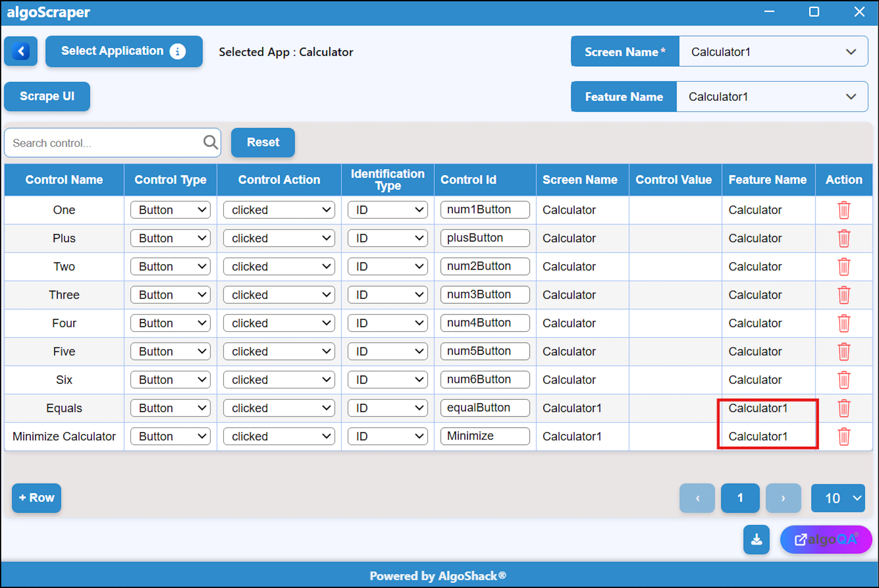Edit the plusButton Control Id field
This screenshot has width=879, height=588.
pos(485,238)
